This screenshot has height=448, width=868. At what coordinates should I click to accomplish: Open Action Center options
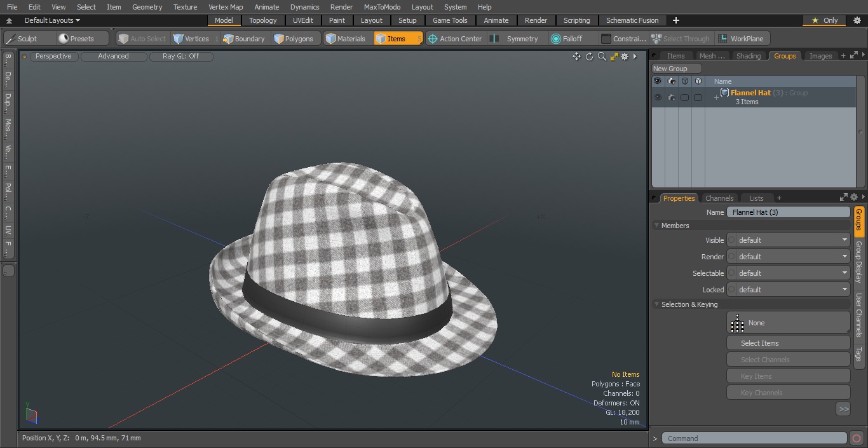[x=455, y=39]
